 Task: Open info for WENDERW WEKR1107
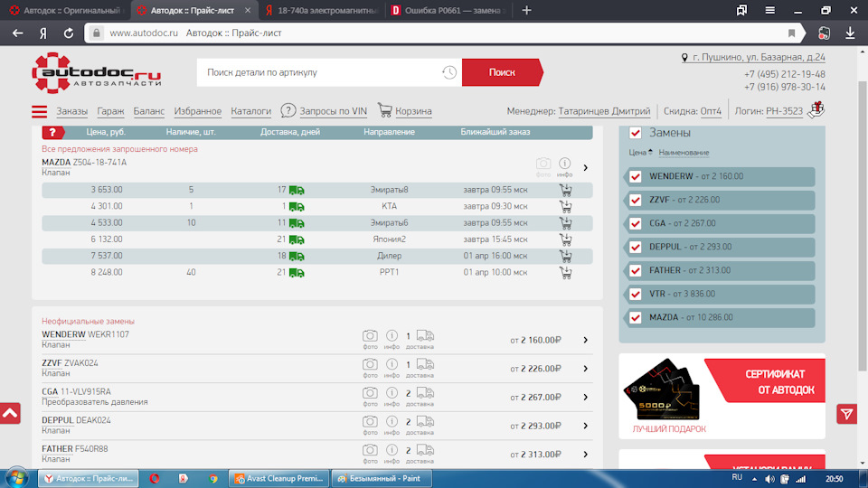(x=392, y=339)
